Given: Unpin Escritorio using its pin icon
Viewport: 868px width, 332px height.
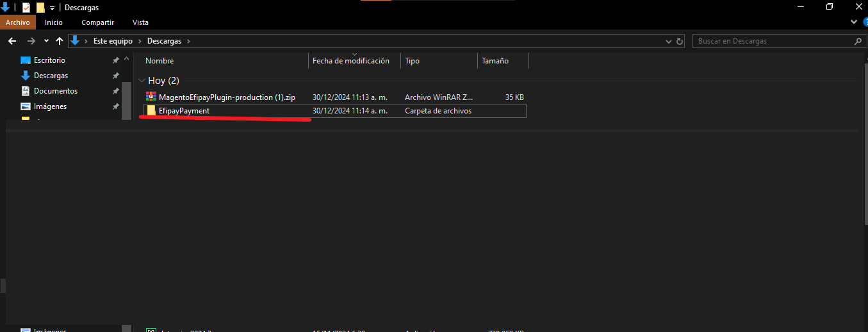Looking at the screenshot, I should point(115,60).
